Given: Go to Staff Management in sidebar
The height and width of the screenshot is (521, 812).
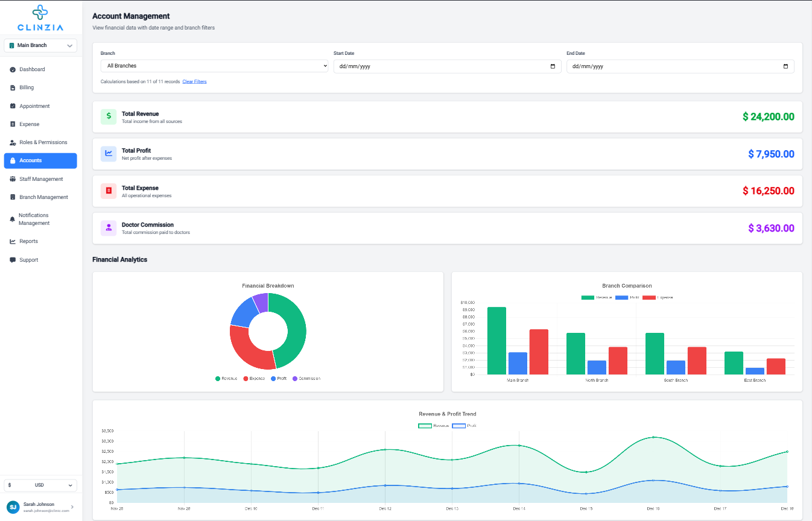Looking at the screenshot, I should pyautogui.click(x=41, y=179).
